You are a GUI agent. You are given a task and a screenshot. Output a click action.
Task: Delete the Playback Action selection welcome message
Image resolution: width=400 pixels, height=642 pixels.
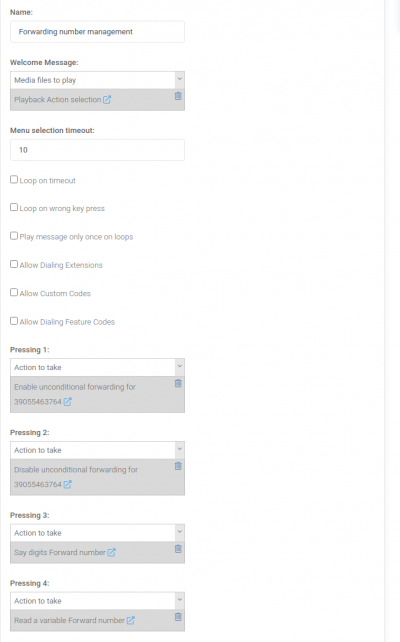pyautogui.click(x=178, y=96)
